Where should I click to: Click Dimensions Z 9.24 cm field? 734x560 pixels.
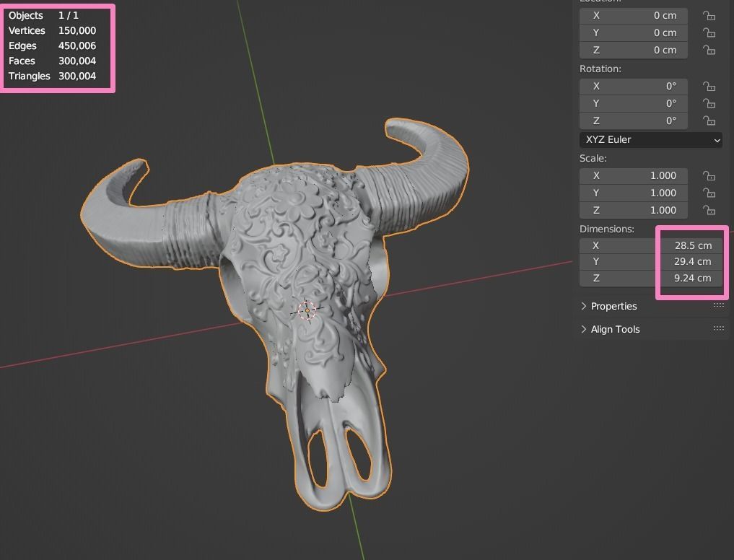pyautogui.click(x=651, y=278)
